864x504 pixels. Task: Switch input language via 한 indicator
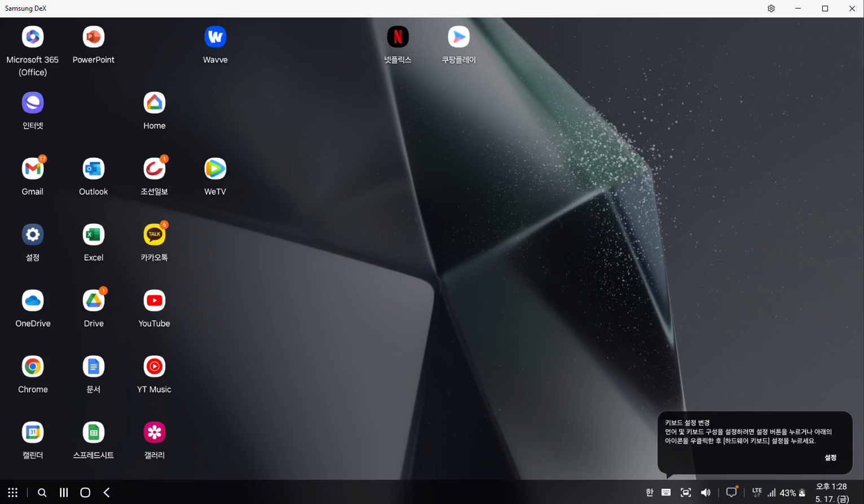click(650, 493)
